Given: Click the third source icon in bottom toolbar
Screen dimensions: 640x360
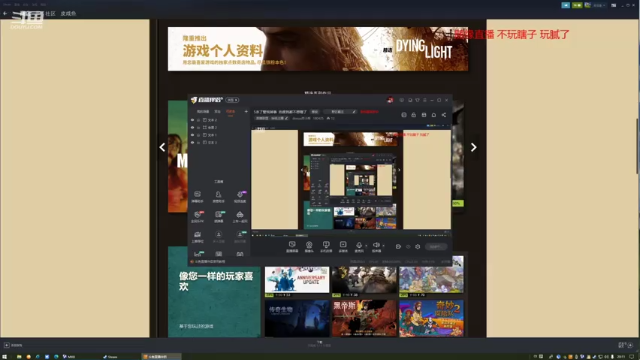Looking at the screenshot, I should pyautogui.click(x=326, y=247).
